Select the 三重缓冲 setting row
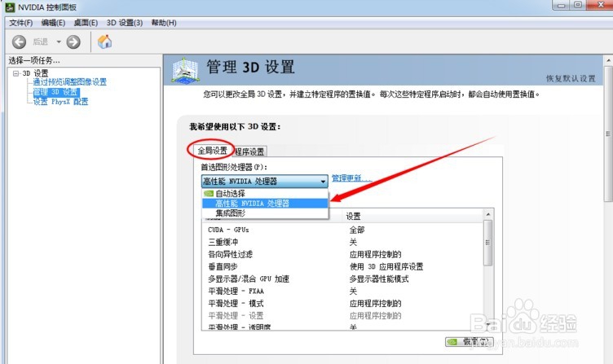 pos(342,242)
